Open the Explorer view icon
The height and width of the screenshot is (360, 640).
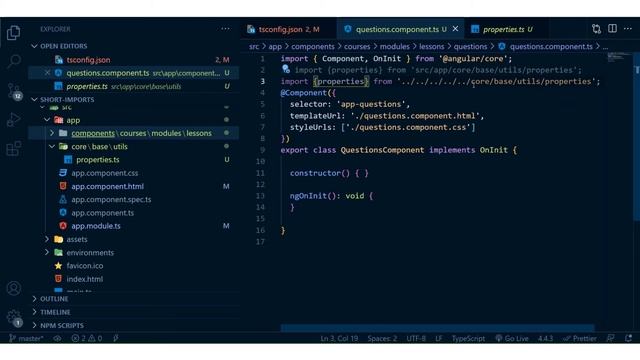[x=13, y=33]
